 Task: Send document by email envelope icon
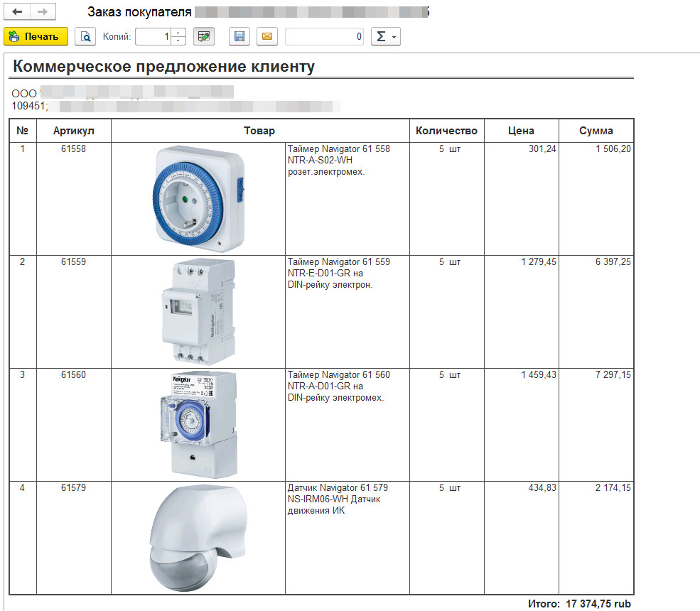click(266, 36)
